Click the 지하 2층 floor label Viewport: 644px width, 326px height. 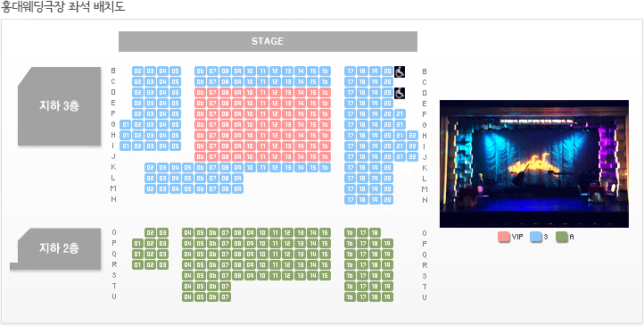point(59,248)
